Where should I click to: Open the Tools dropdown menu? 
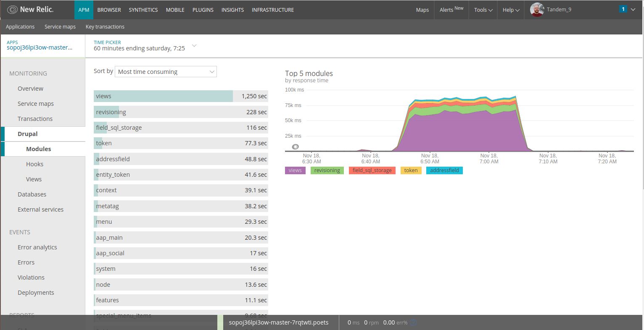pyautogui.click(x=483, y=10)
